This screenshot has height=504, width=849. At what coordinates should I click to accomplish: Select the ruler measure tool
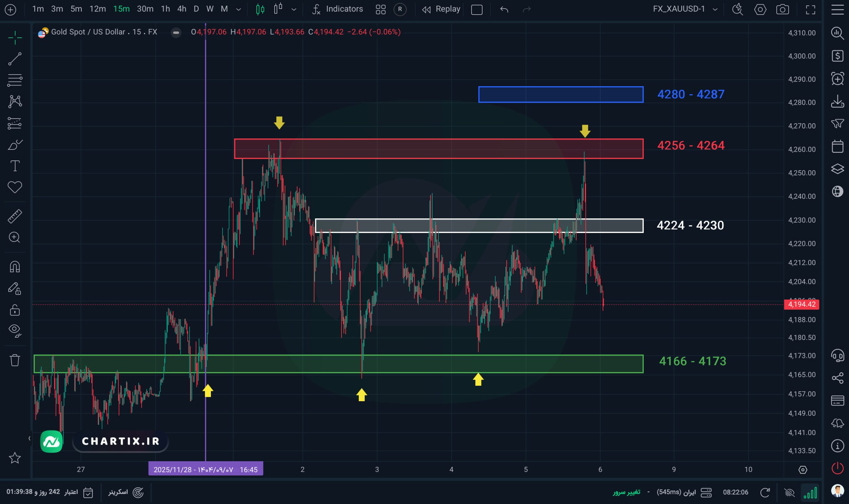point(15,216)
